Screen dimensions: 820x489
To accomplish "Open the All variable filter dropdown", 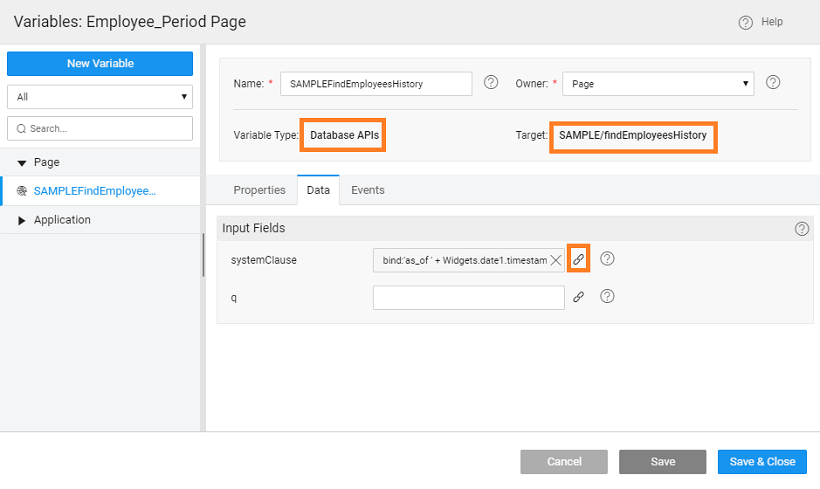I will click(x=100, y=97).
